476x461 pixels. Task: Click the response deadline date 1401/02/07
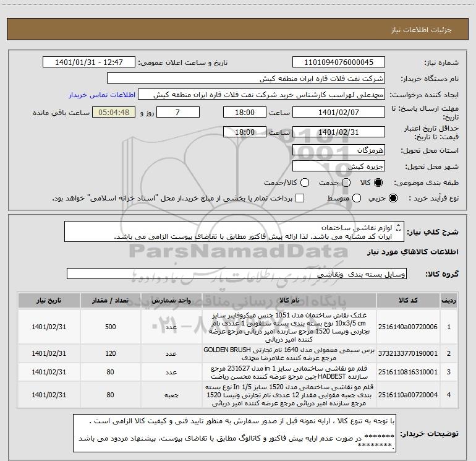pos(339,112)
